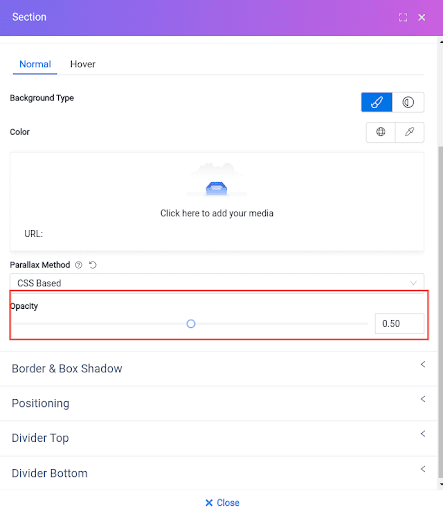Open the global color globe icon
443x512 pixels.
(381, 132)
